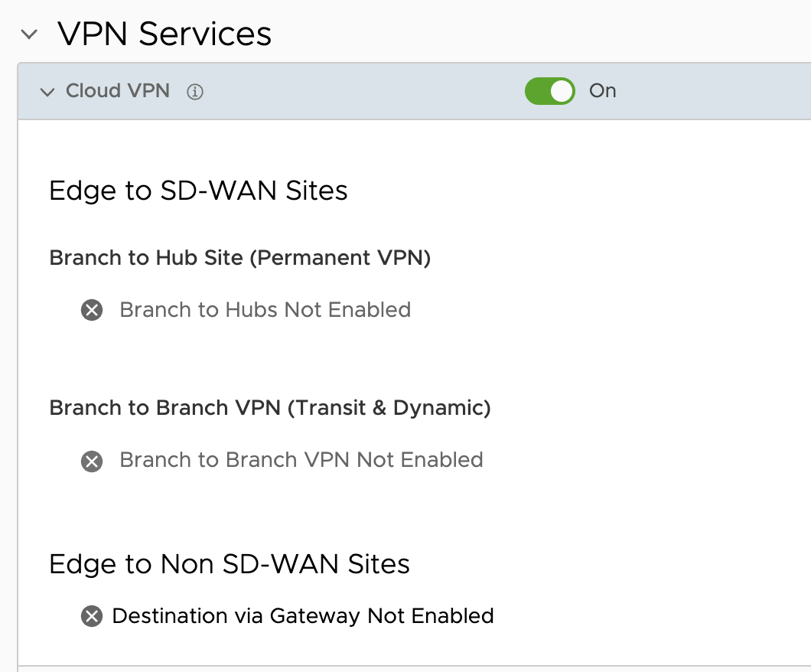Click the Edge to SD-WAN Sites heading
The image size is (811, 672).
coord(198,191)
